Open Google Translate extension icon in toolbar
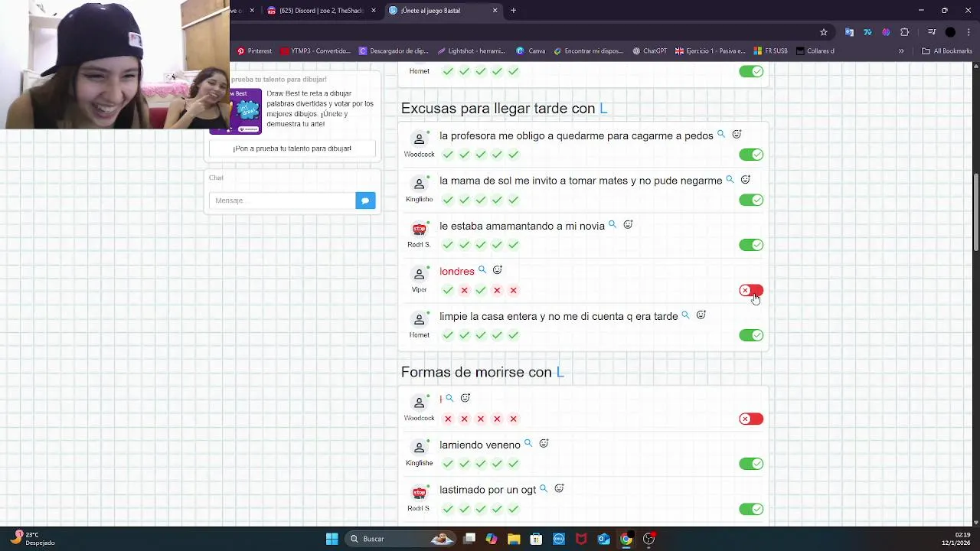The width and height of the screenshot is (980, 551). (x=849, y=32)
